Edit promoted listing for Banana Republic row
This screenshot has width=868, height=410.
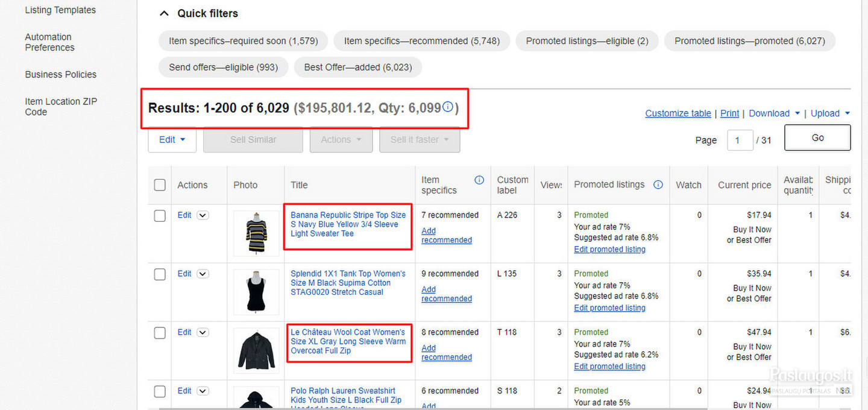[609, 250]
